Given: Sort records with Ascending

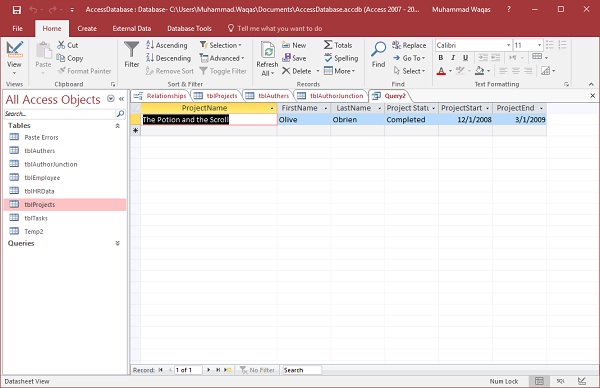Looking at the screenshot, I should click(x=166, y=45).
